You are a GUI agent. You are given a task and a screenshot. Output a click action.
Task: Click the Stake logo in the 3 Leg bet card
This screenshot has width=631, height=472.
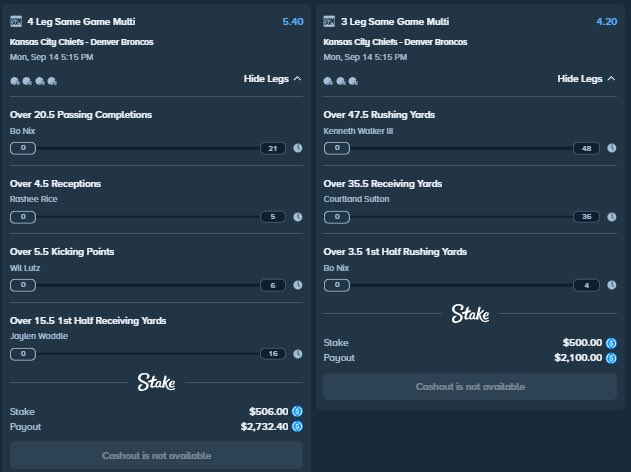470,313
